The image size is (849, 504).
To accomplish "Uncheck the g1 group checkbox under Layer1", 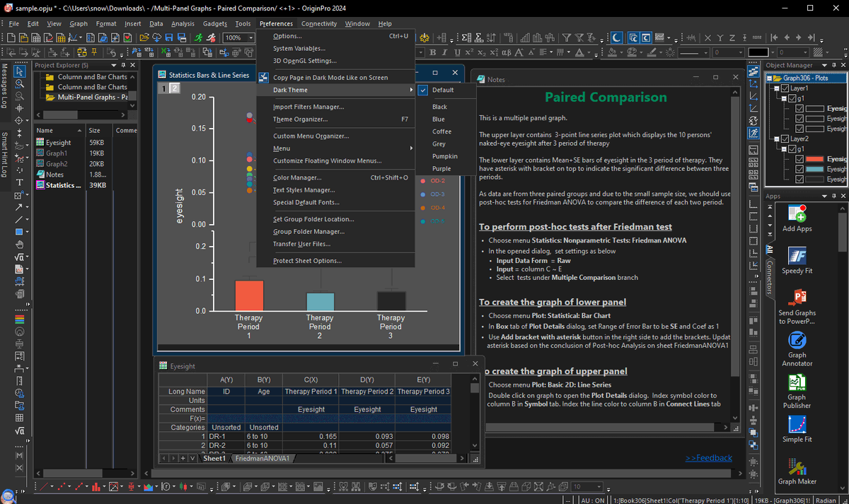I will tap(792, 99).
